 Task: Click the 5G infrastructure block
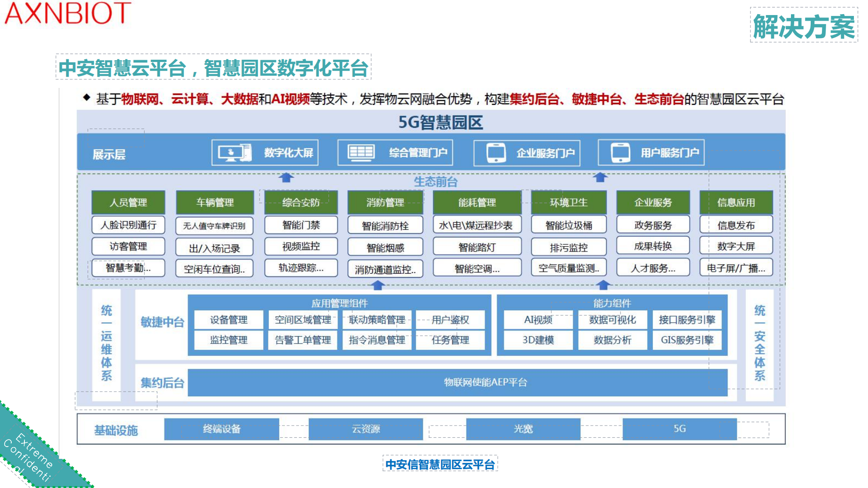click(680, 429)
